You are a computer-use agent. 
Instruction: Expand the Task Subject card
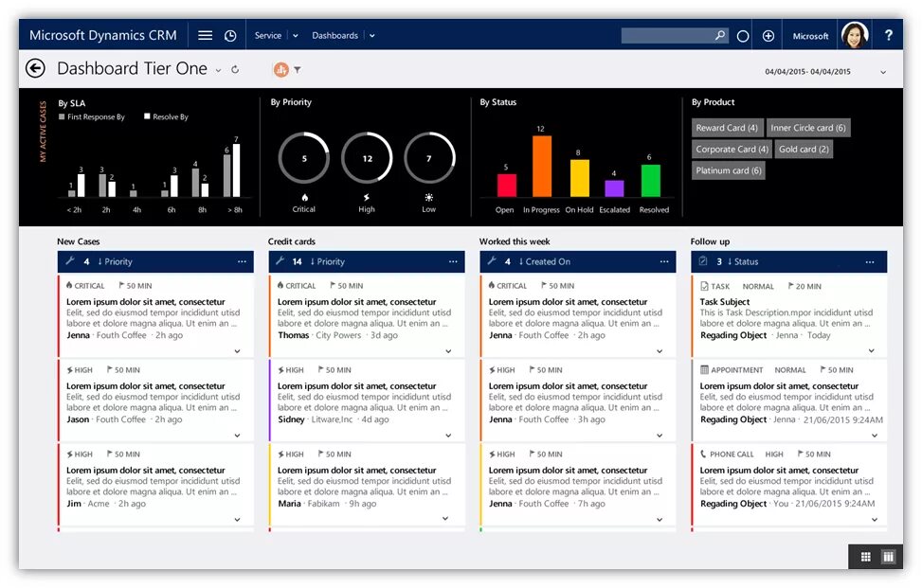(872, 350)
